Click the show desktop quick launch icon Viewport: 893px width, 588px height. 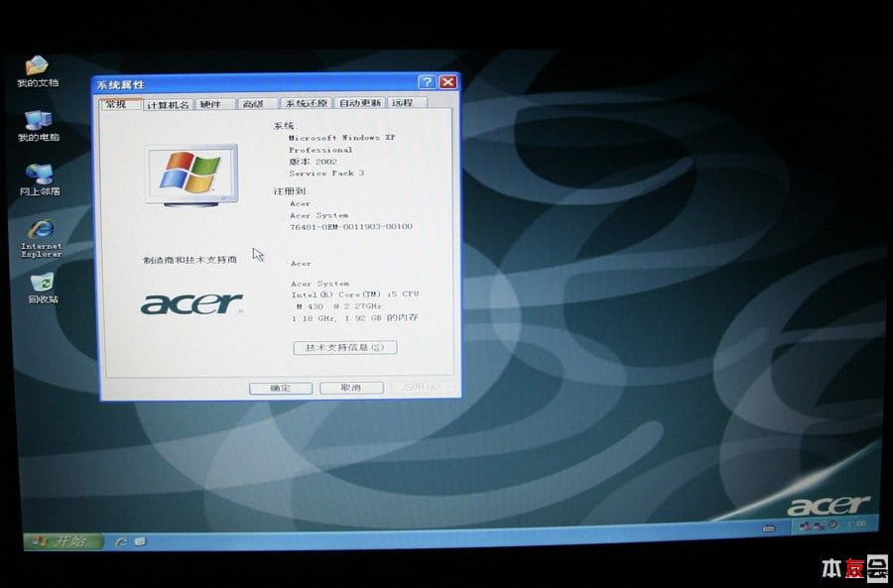point(140,540)
